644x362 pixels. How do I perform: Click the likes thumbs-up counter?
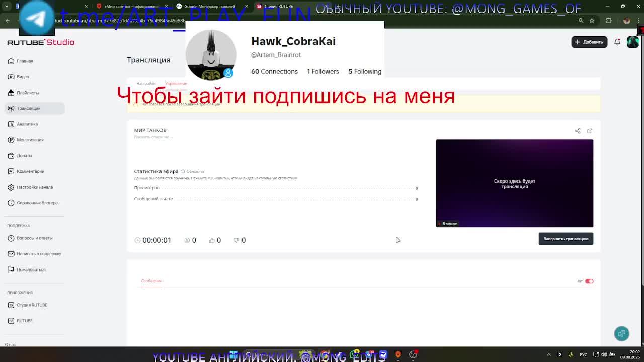[x=215, y=240]
